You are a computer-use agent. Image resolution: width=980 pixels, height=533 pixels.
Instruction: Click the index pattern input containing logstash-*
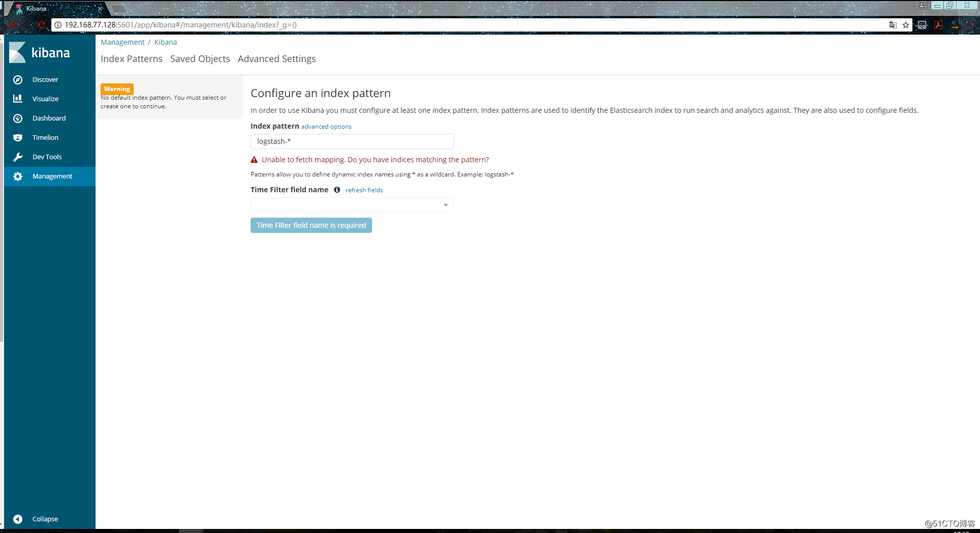coord(352,141)
